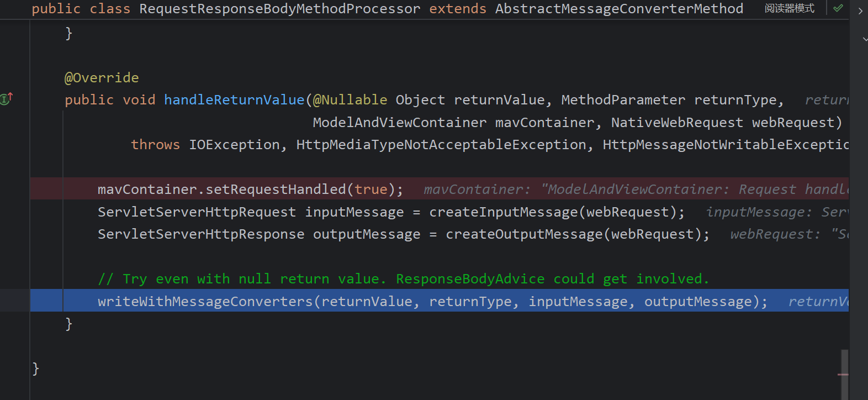Click setRequestHandled on the breakpoint line
The width and height of the screenshot is (868, 400).
click(x=276, y=190)
